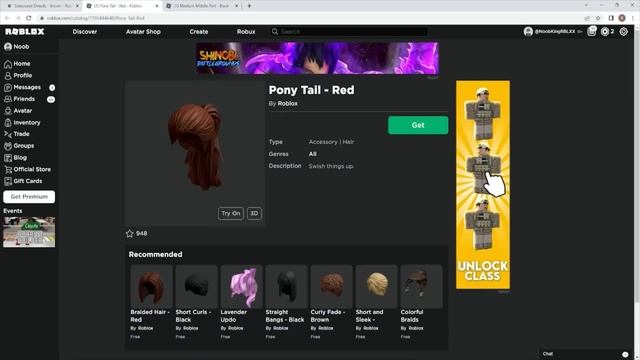
Task: Open the Gift Cards icon
Action: tap(8, 181)
